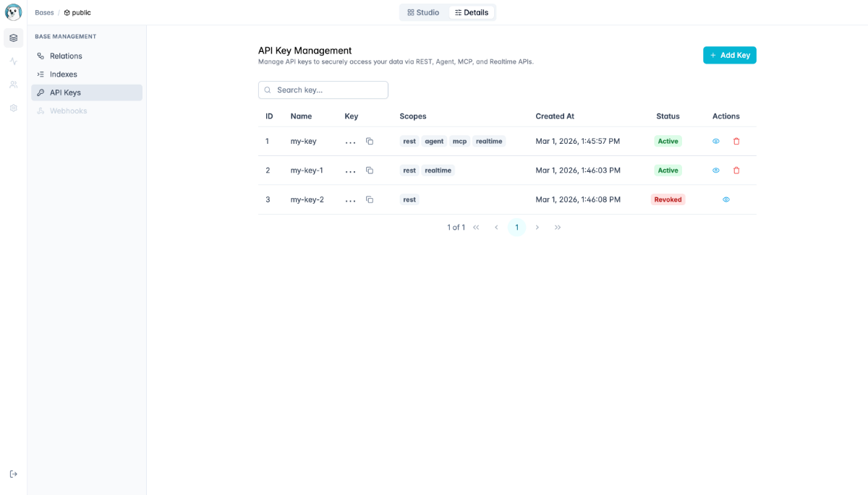
Task: Click the Add Key button
Action: tap(729, 55)
